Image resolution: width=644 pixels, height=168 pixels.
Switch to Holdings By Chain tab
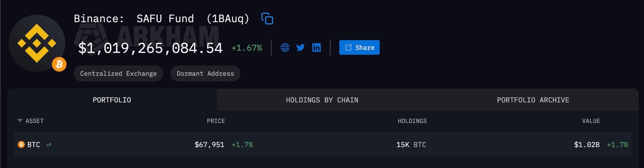coord(322,100)
